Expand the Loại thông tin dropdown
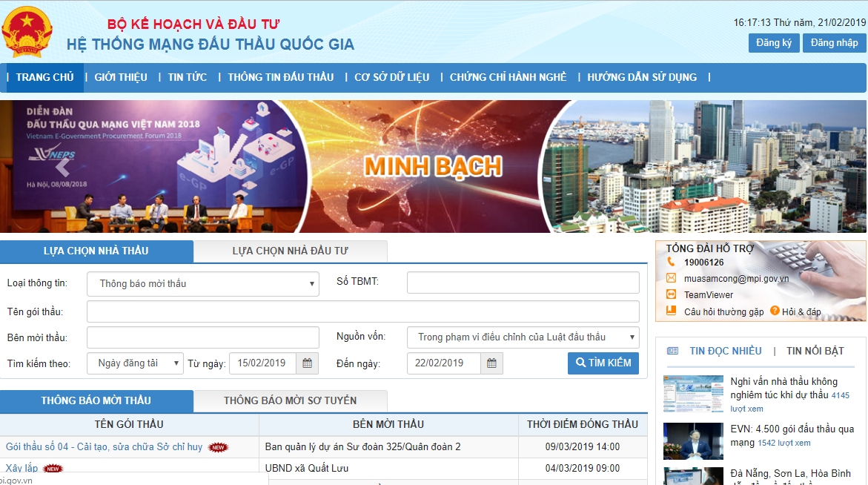The height and width of the screenshot is (485, 868). (x=203, y=283)
